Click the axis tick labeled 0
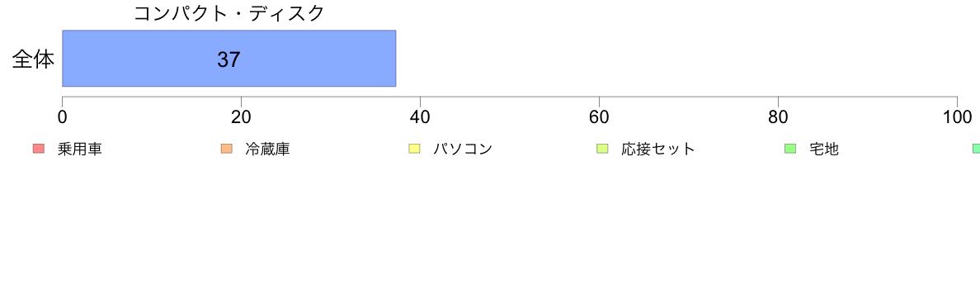The width and height of the screenshot is (980, 304). [x=63, y=116]
